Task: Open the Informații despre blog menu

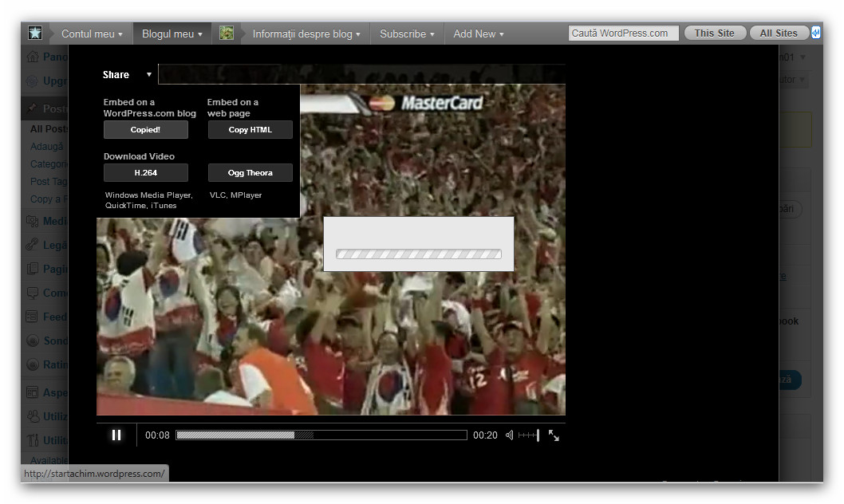Action: [x=306, y=33]
